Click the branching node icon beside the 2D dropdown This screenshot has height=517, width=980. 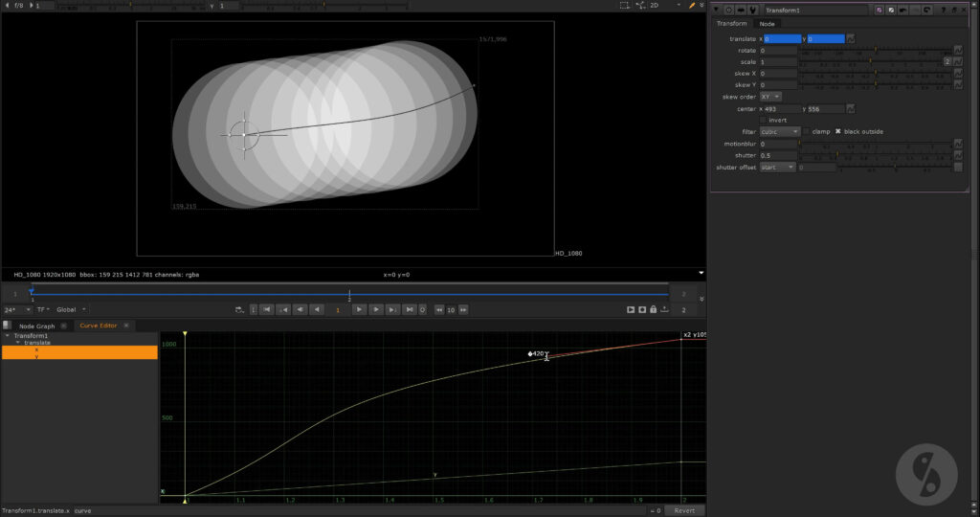640,5
